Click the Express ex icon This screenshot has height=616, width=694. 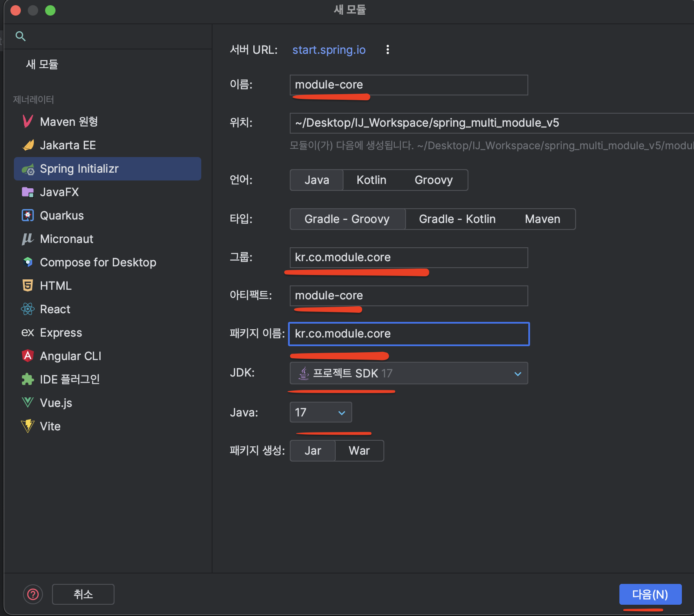(28, 333)
